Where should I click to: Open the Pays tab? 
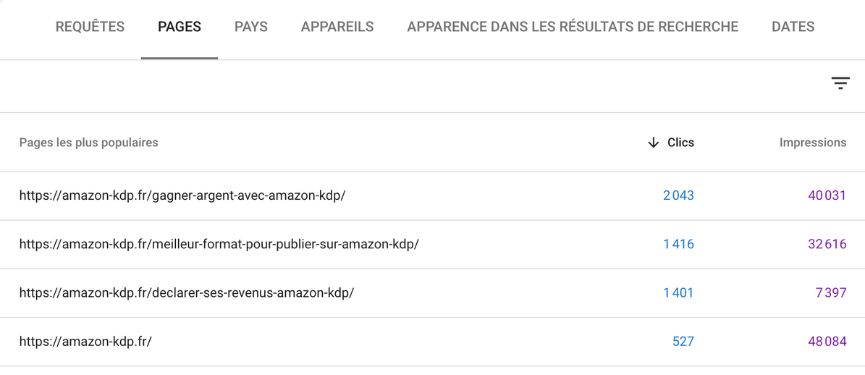tap(251, 26)
